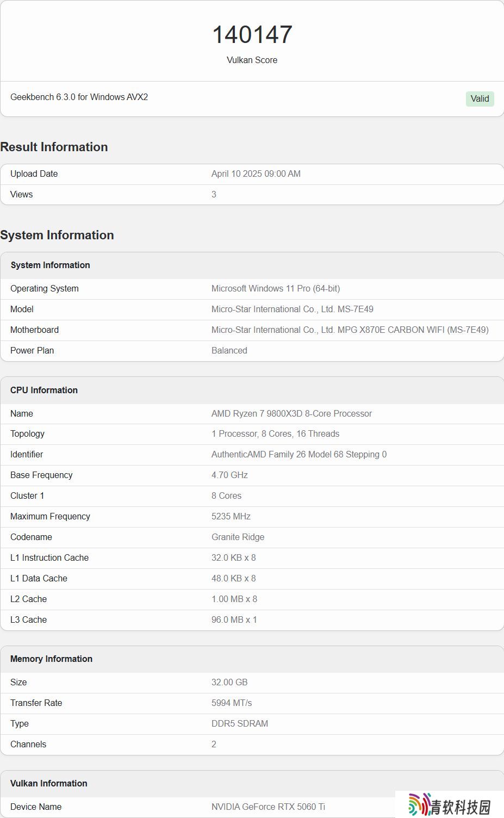Click the L3 Cache row label

tap(28, 620)
